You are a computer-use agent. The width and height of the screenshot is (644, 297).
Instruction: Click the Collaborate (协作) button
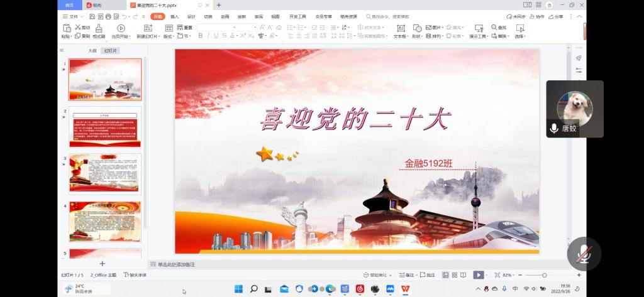click(x=536, y=16)
